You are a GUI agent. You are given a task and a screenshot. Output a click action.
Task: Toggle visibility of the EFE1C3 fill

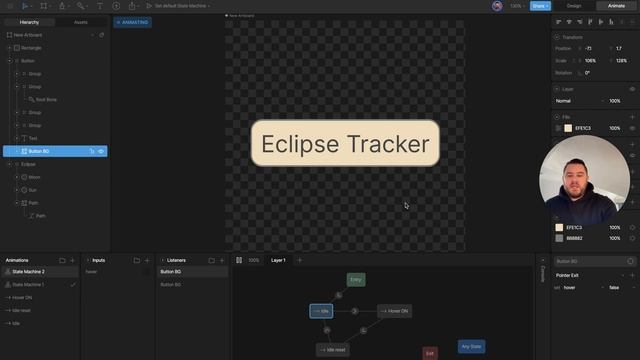tap(632, 128)
